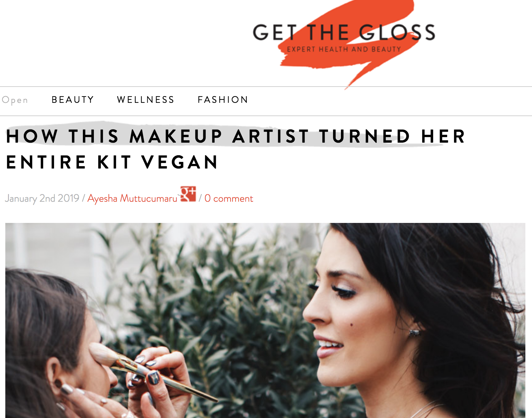Click the gray highlight stroke behind headline
Screen dimensions: 532x418
point(226,134)
